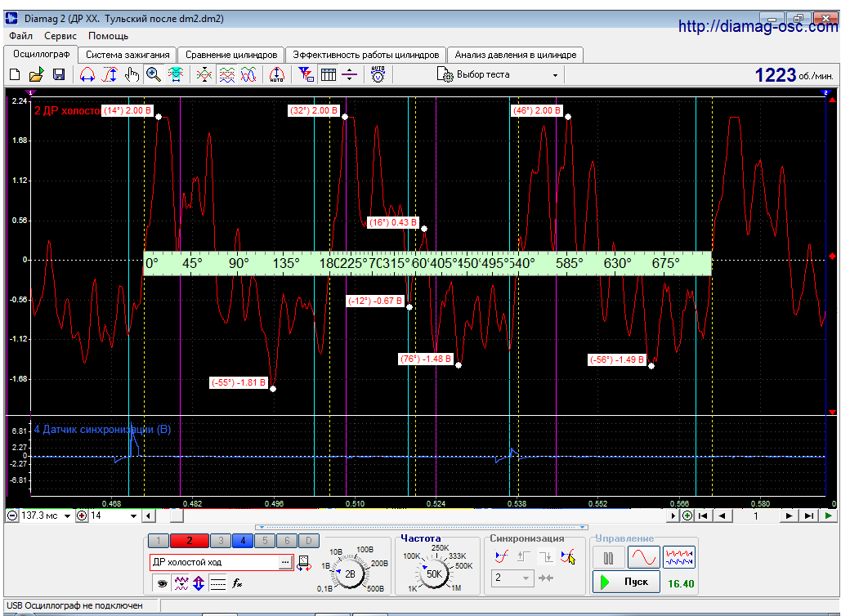The width and height of the screenshot is (850, 616).
Task: Click the AUTO amplitude scale icon
Action: [276, 75]
